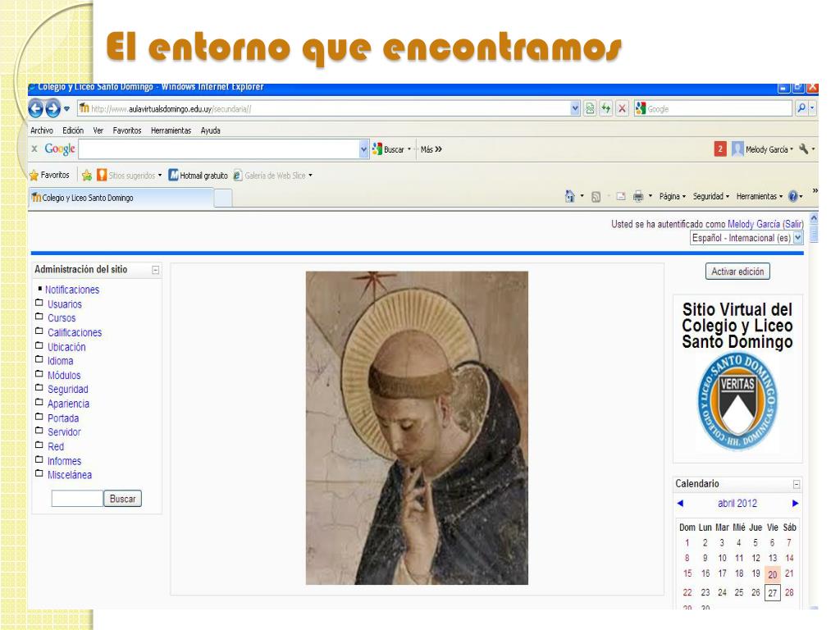Select the Colegio y Liceo Santo Domingo tab
Viewport: 840px width, 630px height.
[121, 198]
